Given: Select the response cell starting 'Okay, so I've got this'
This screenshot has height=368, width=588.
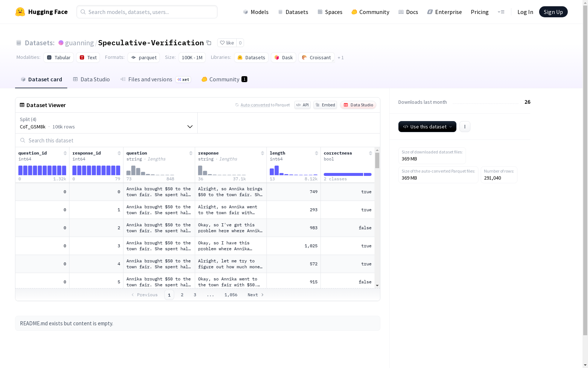Looking at the screenshot, I should tap(231, 228).
